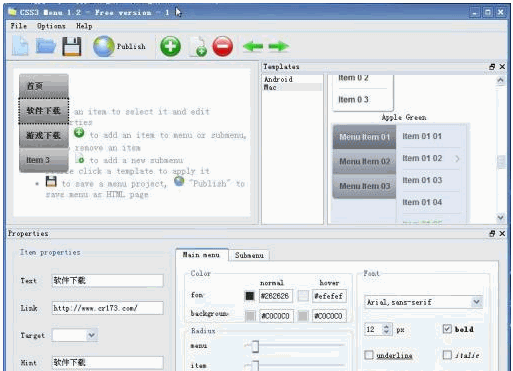This screenshot has width=513, height=371.
Task: Increase the font size px stepper
Action: click(x=386, y=327)
